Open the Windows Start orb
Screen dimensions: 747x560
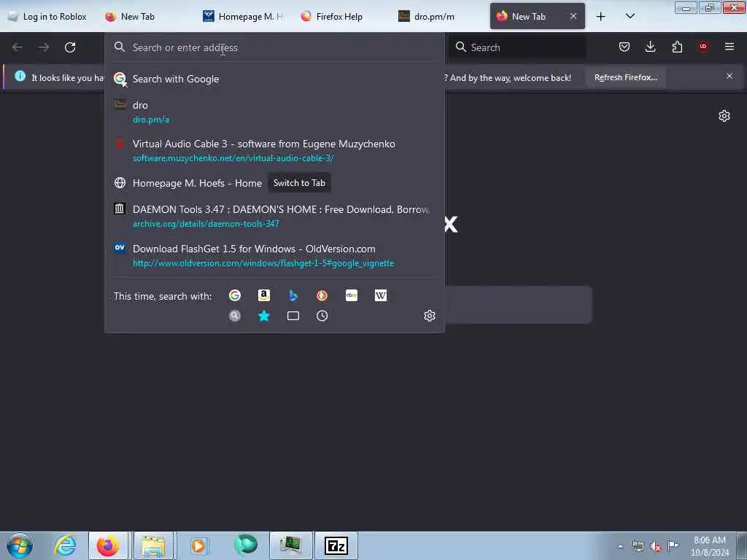tap(20, 545)
